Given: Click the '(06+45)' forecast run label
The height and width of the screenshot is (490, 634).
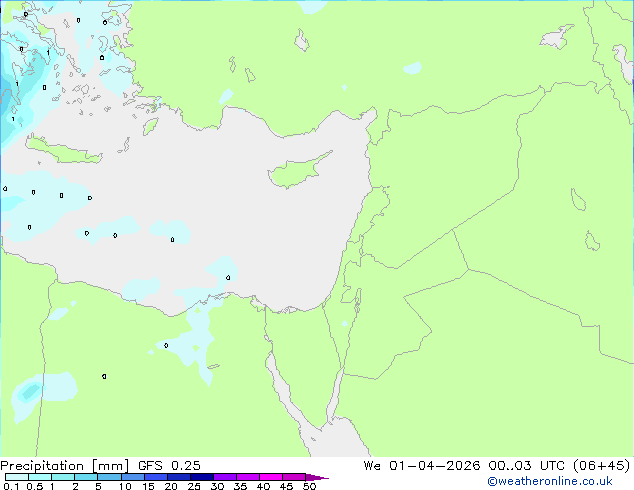Looking at the screenshot, I should coord(602,466).
